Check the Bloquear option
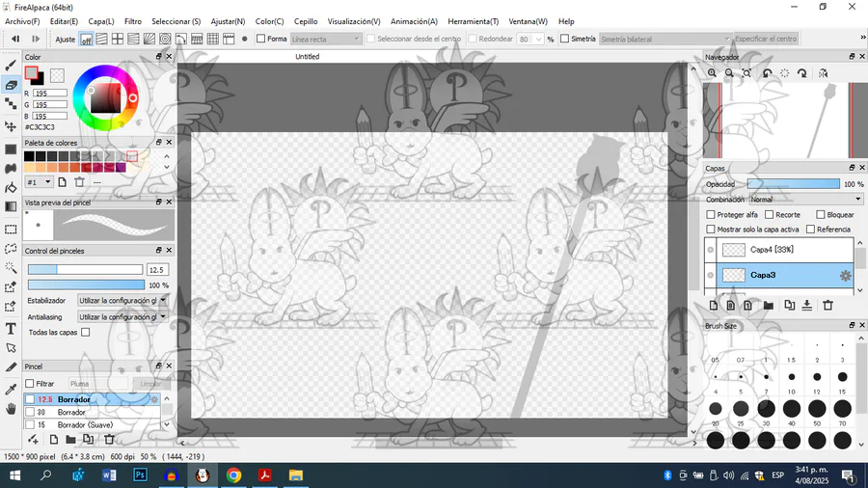 (x=821, y=215)
